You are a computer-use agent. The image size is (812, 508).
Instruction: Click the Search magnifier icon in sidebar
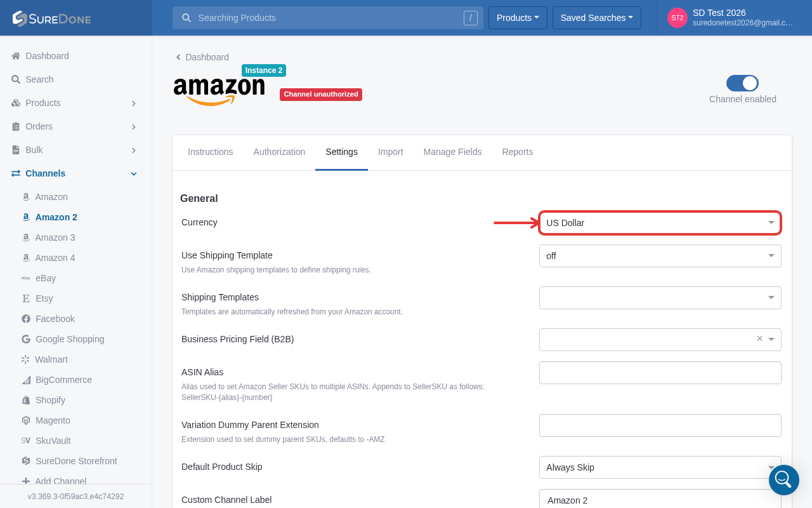click(16, 79)
